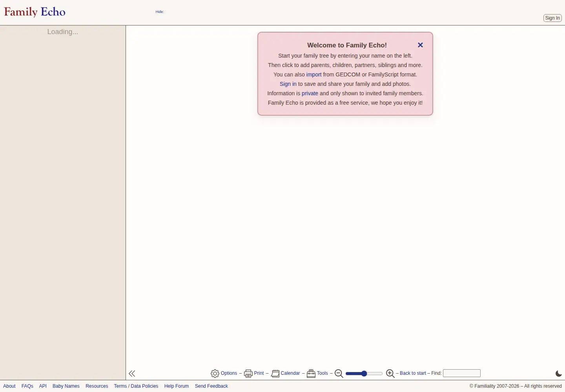The height and width of the screenshot is (392, 565).
Task: Toggle dark mode moon icon
Action: coord(559,374)
